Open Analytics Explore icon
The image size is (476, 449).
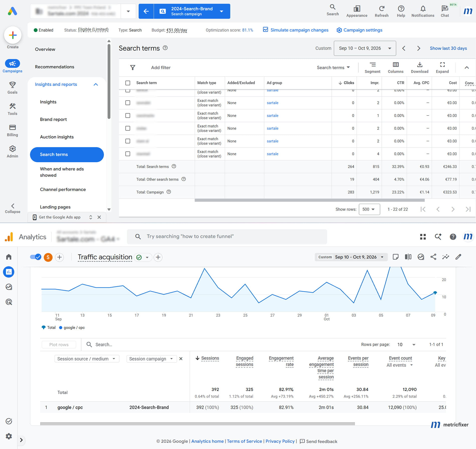[9, 287]
